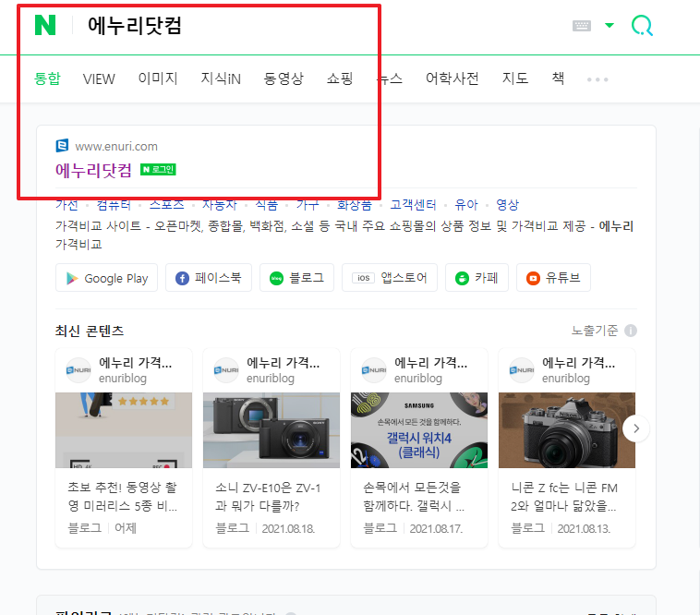Open the 갤럭시 워치4 thumbnail
The image size is (700, 615).
(x=419, y=430)
